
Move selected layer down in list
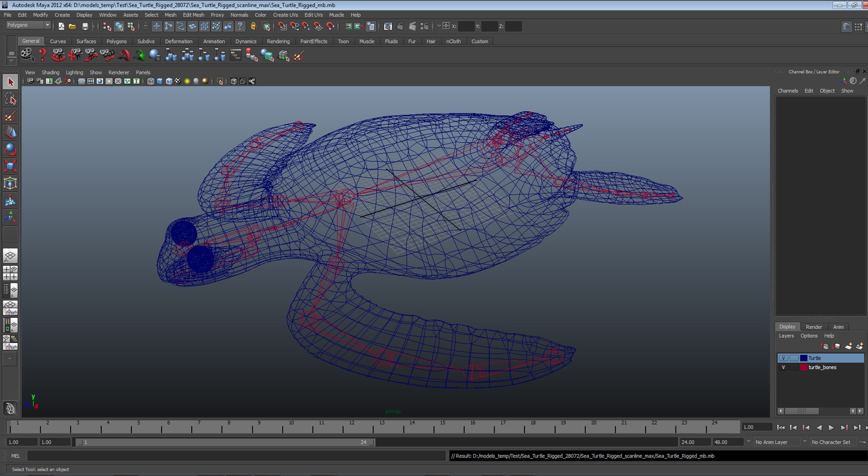837,346
